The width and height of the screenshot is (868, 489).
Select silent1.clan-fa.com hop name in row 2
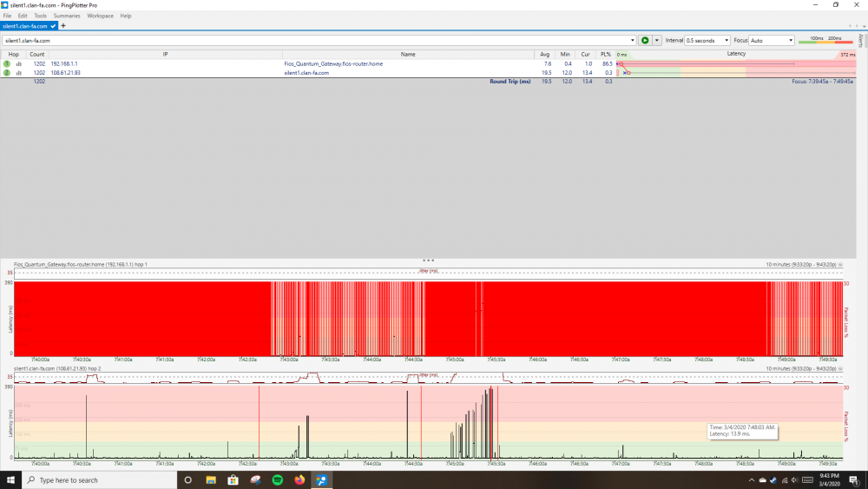[x=306, y=73]
